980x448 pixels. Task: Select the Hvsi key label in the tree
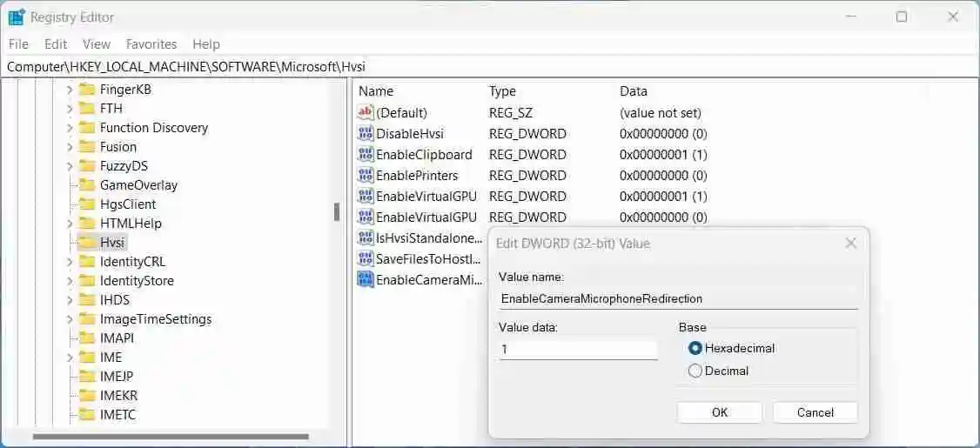tap(112, 243)
